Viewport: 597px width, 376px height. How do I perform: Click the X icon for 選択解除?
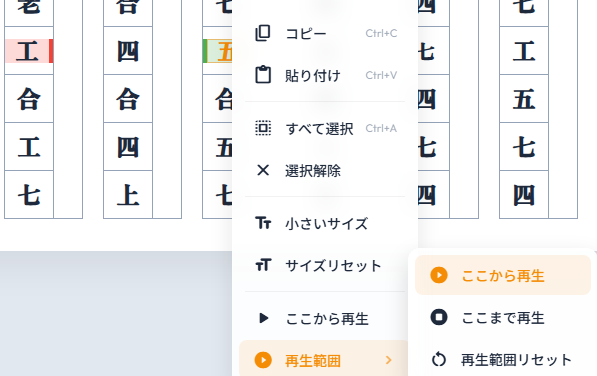tap(263, 170)
